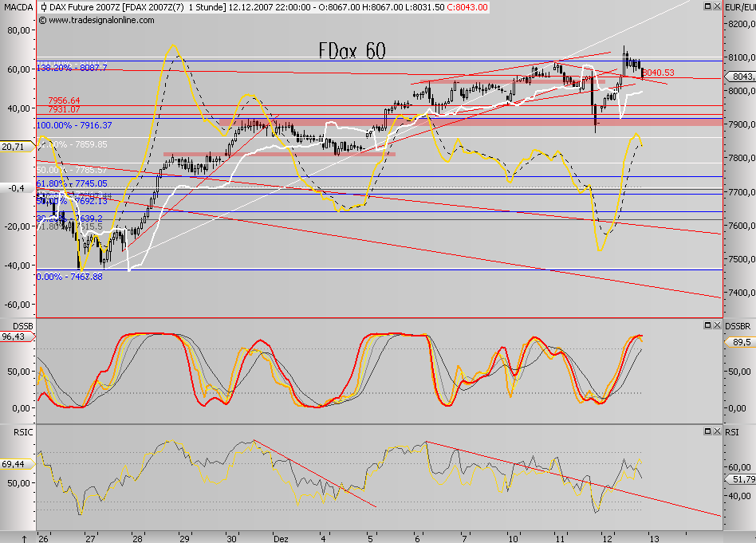
Task: Click the candlestick icon beside DAX Future
Action: click(x=44, y=7)
